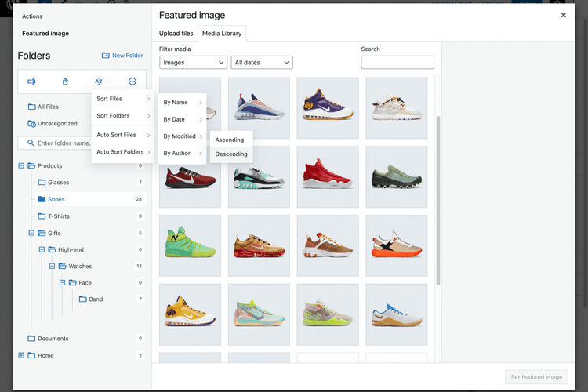Select the Shoes folder row
588x392 pixels.
[x=90, y=199]
